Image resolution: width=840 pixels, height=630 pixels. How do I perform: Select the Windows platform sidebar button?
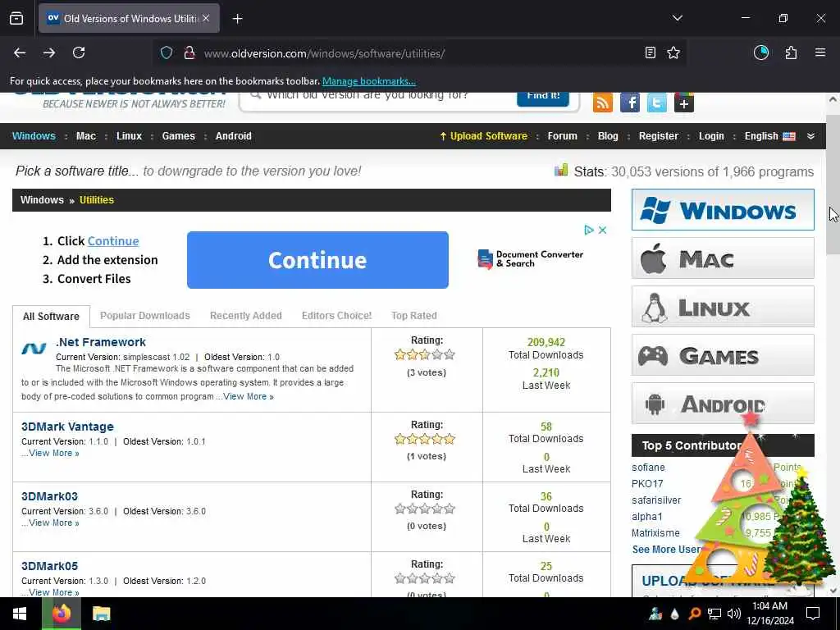(723, 209)
